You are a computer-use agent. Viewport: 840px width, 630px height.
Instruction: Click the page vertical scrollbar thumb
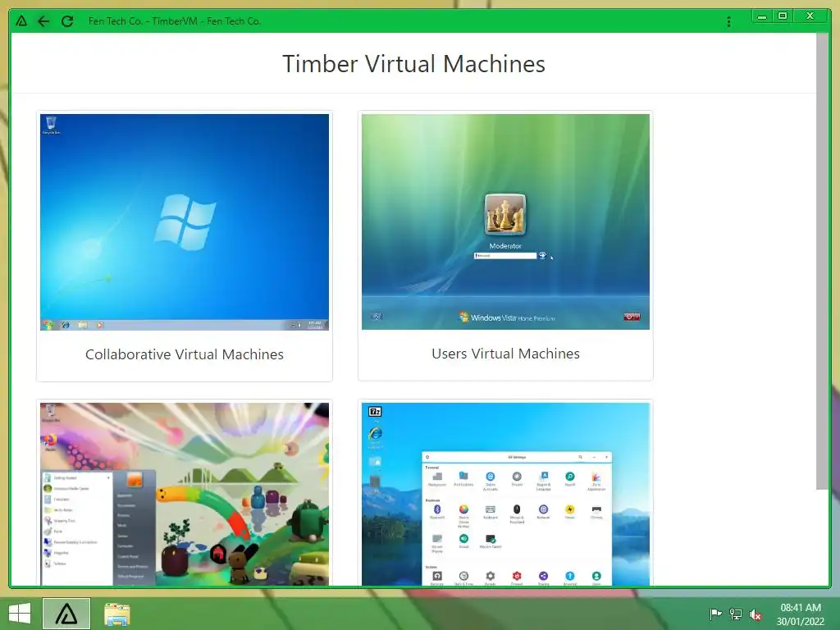tap(822, 261)
